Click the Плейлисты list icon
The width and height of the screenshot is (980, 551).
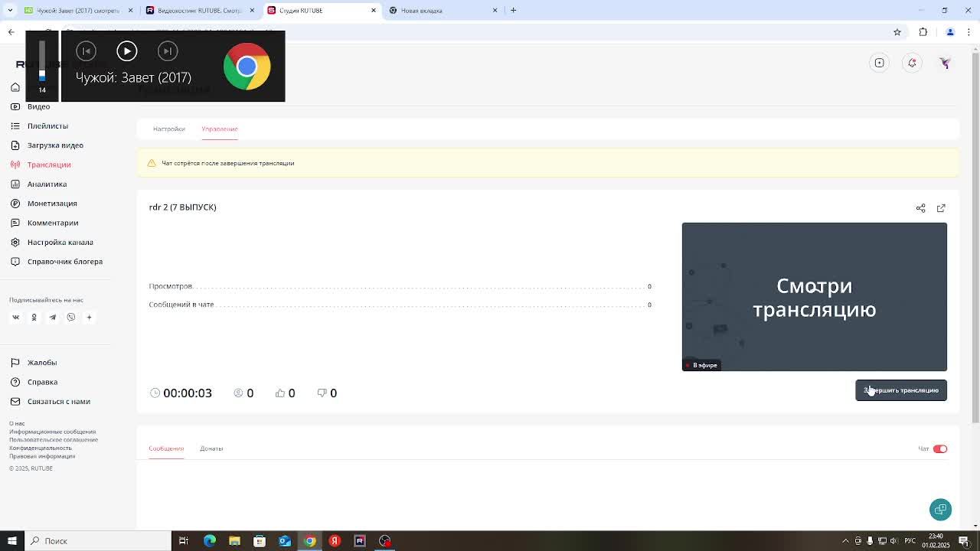point(15,126)
